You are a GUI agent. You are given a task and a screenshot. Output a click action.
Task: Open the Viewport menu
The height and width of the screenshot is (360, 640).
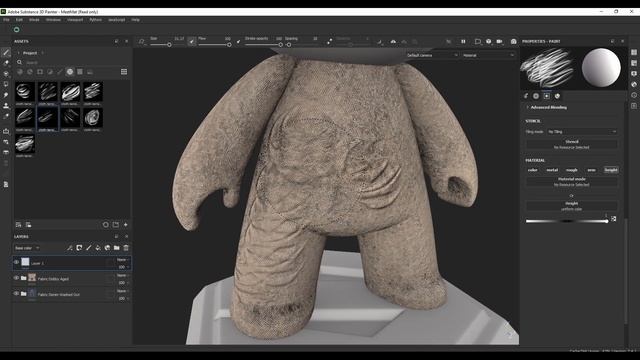(75, 20)
